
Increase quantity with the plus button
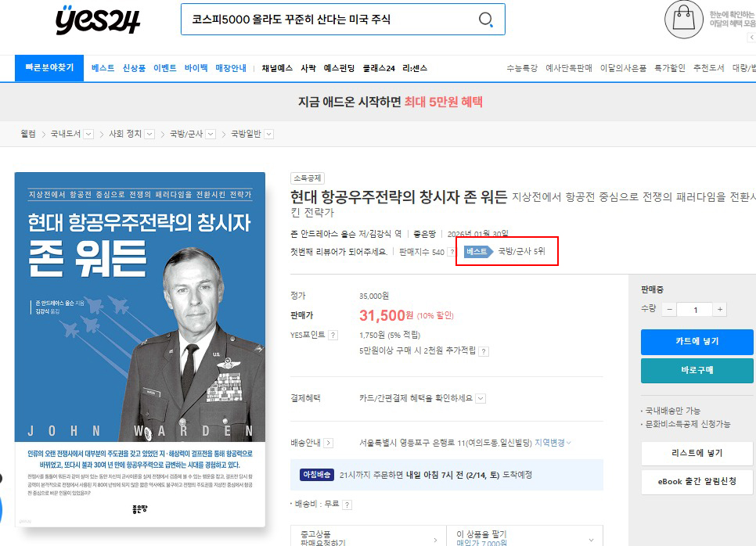click(719, 309)
